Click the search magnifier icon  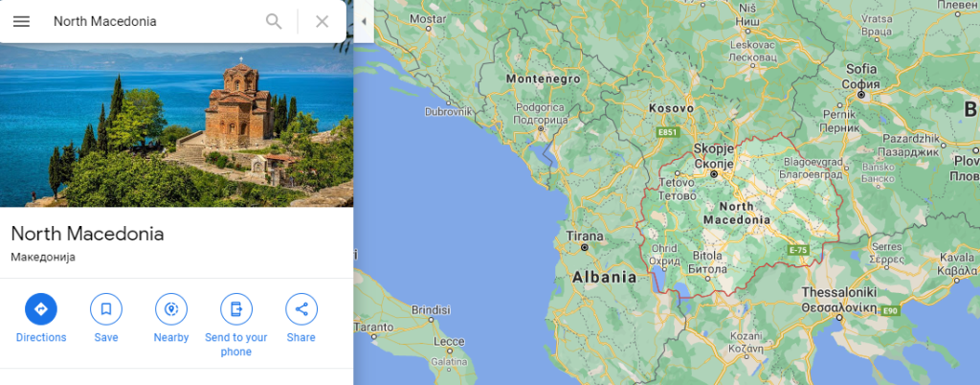pyautogui.click(x=274, y=21)
